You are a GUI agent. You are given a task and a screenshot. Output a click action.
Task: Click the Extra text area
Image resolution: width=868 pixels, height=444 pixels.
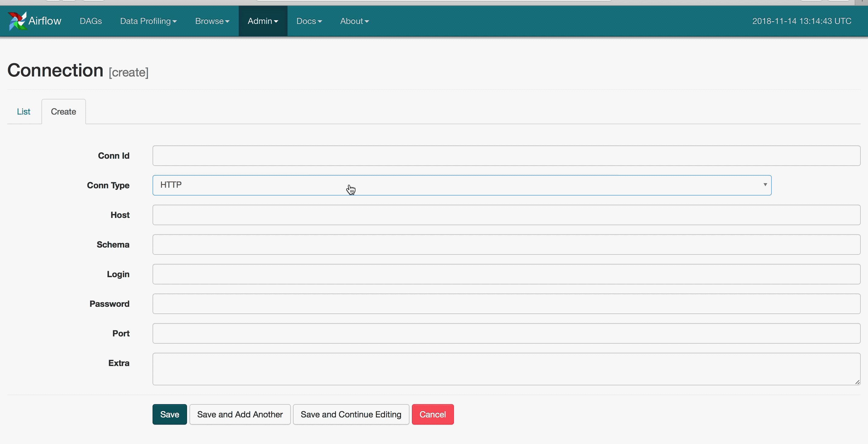click(506, 369)
